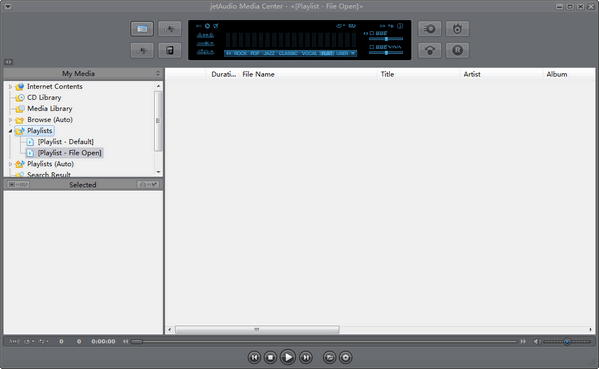Click the Internet Contents globe folder icon
599x369 pixels.
(20, 87)
